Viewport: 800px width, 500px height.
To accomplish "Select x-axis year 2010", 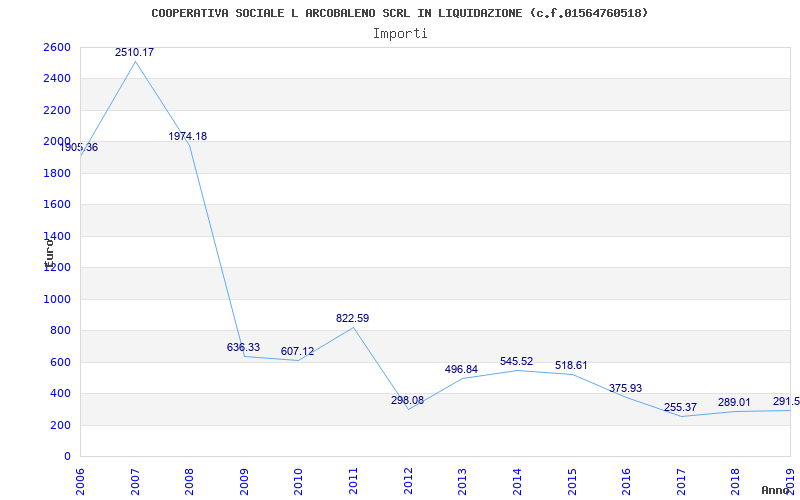I will [298, 482].
